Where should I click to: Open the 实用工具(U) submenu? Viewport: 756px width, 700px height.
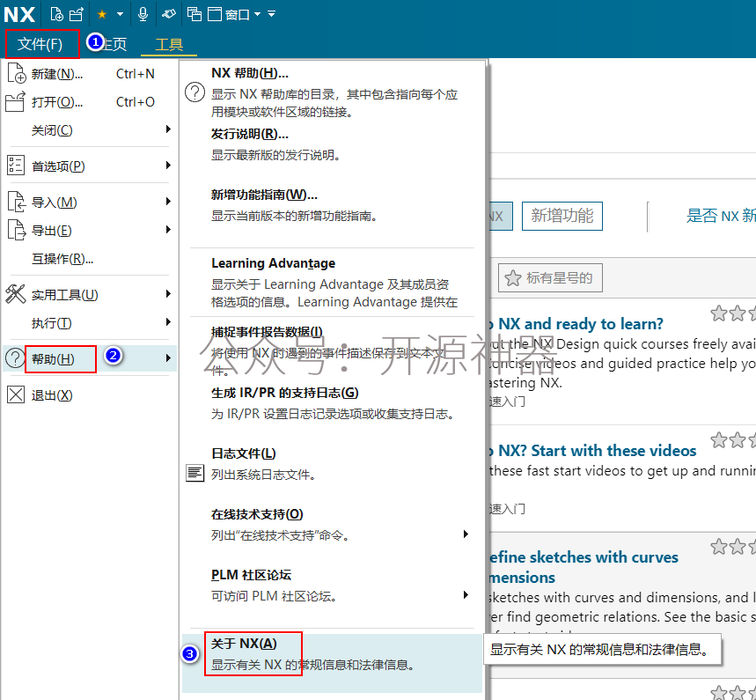coord(89,295)
